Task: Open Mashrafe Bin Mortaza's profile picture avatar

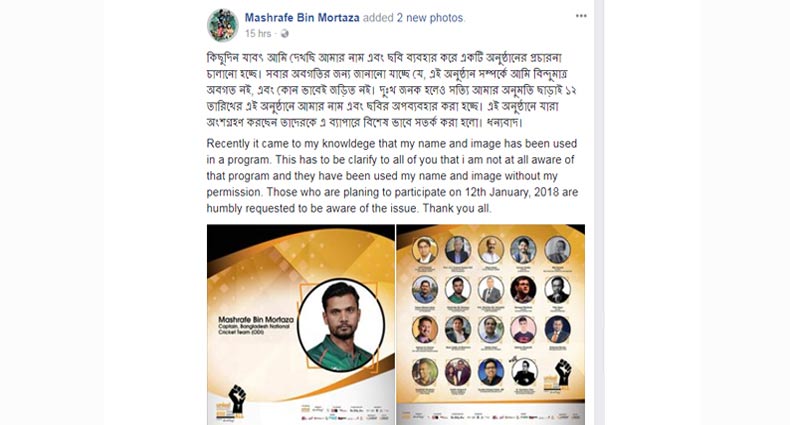Action: tap(222, 26)
